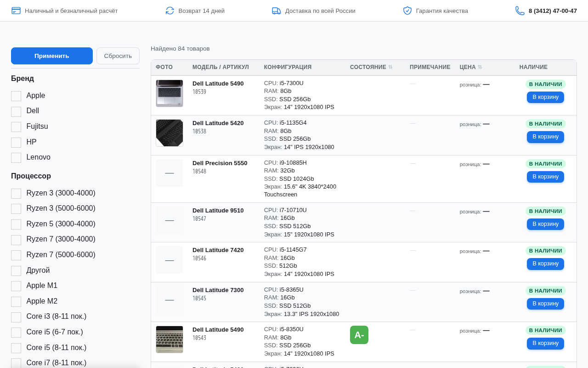Open photo of Dell Latitude 5420
The image size is (588, 368).
pyautogui.click(x=170, y=133)
